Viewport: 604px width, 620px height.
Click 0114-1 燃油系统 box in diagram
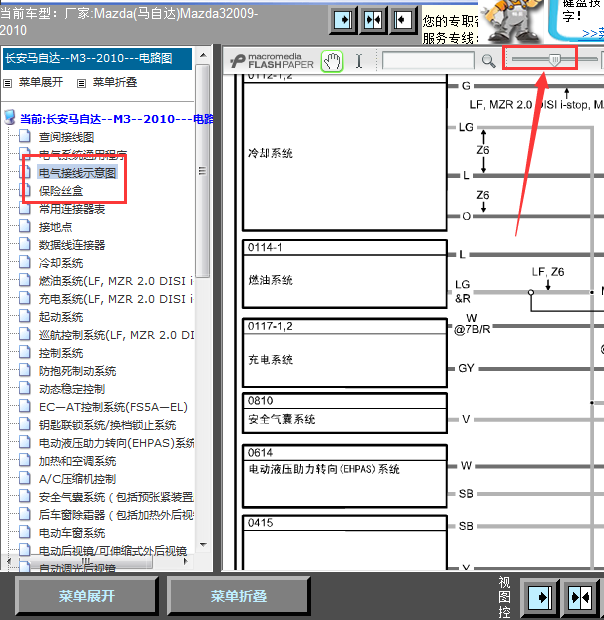click(x=345, y=274)
